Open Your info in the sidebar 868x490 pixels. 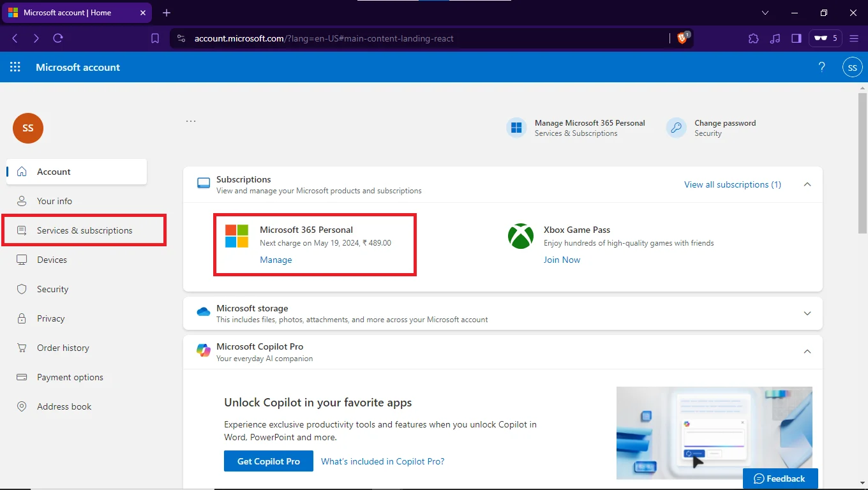[77, 201]
